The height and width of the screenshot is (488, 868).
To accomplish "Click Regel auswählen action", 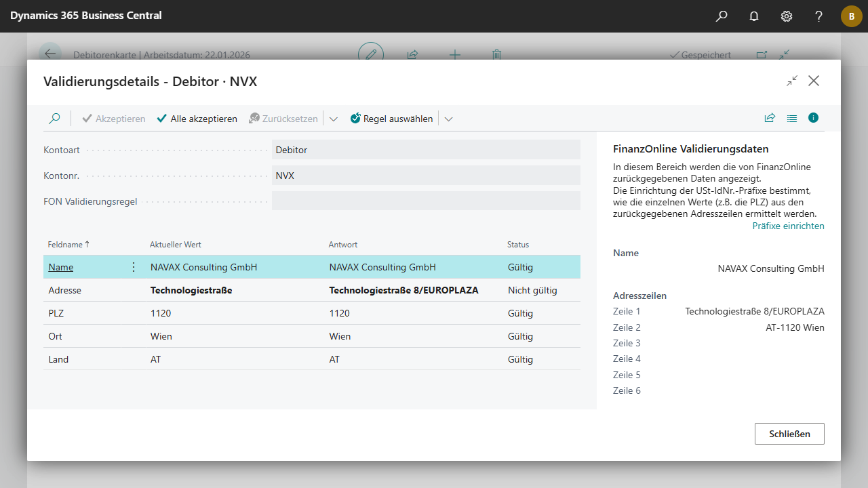I will coord(391,119).
